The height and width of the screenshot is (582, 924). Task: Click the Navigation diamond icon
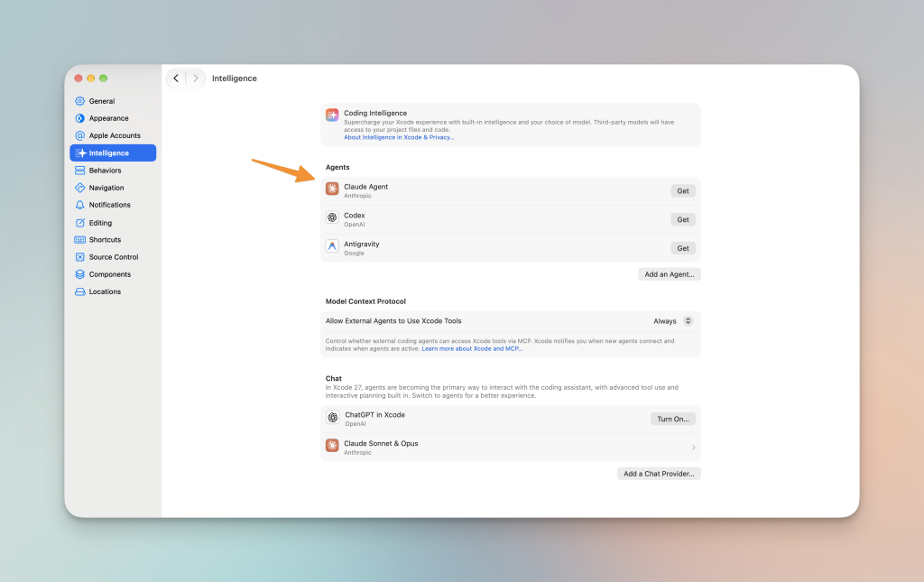click(x=80, y=188)
